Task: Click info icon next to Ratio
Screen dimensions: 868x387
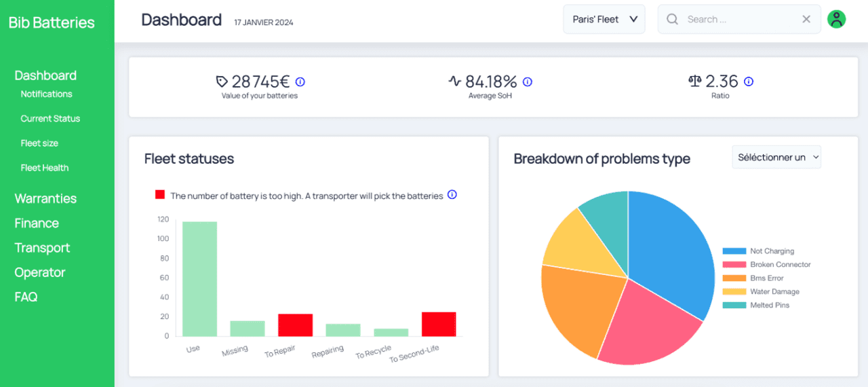Action: click(x=749, y=82)
